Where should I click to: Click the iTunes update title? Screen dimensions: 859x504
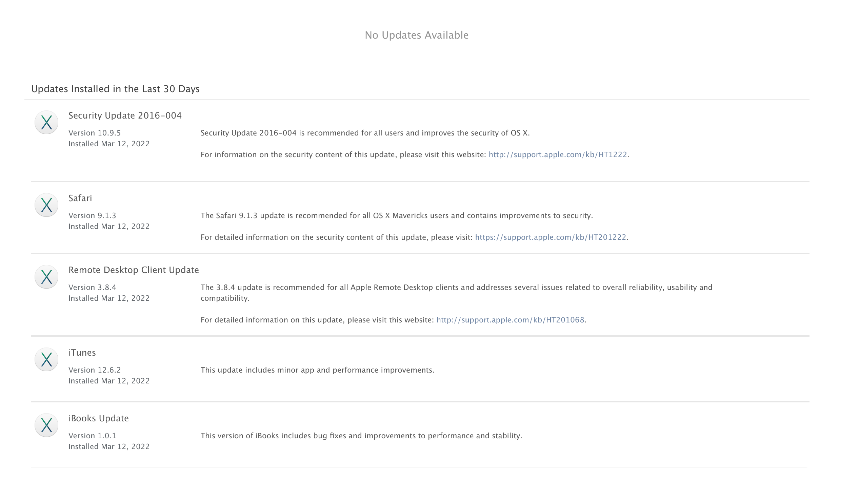82,353
